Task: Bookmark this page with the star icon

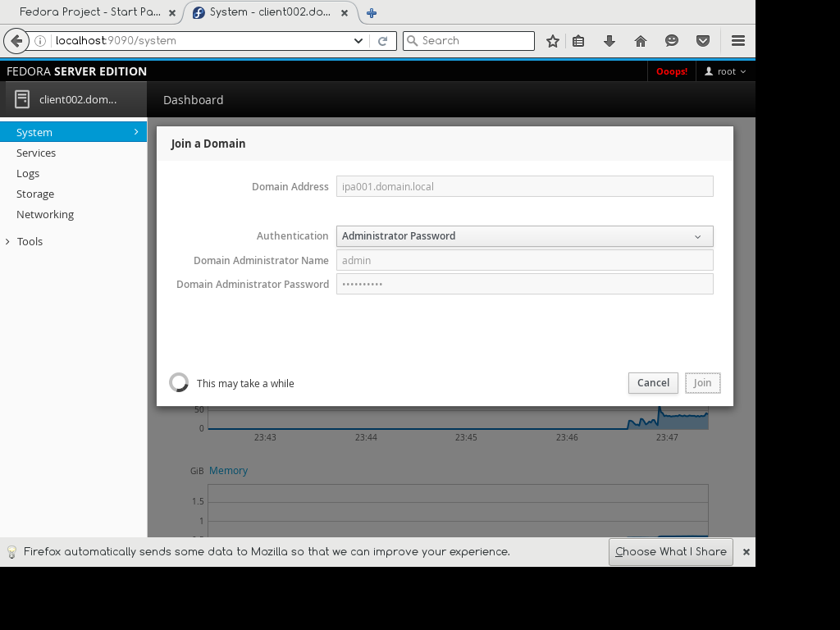Action: [553, 41]
